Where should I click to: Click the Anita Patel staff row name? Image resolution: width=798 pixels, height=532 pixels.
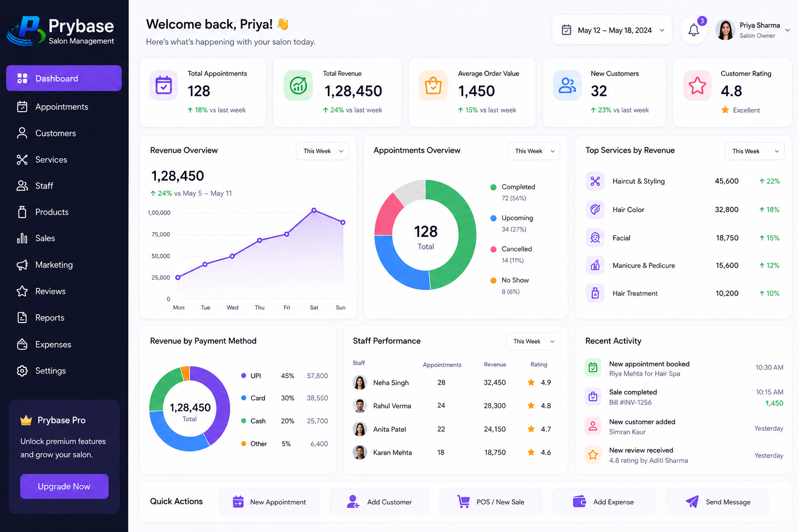[x=390, y=429]
